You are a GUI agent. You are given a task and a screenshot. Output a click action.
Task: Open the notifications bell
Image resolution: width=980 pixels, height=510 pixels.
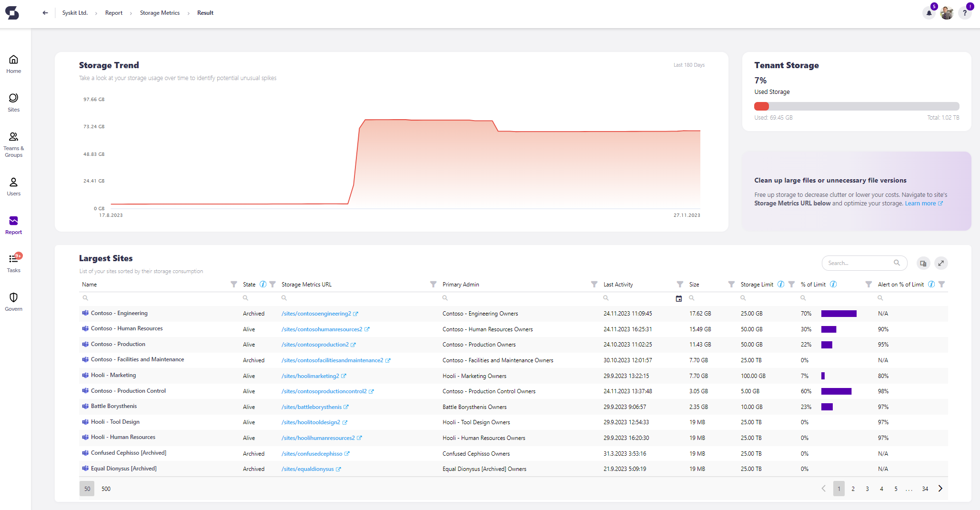(x=929, y=13)
